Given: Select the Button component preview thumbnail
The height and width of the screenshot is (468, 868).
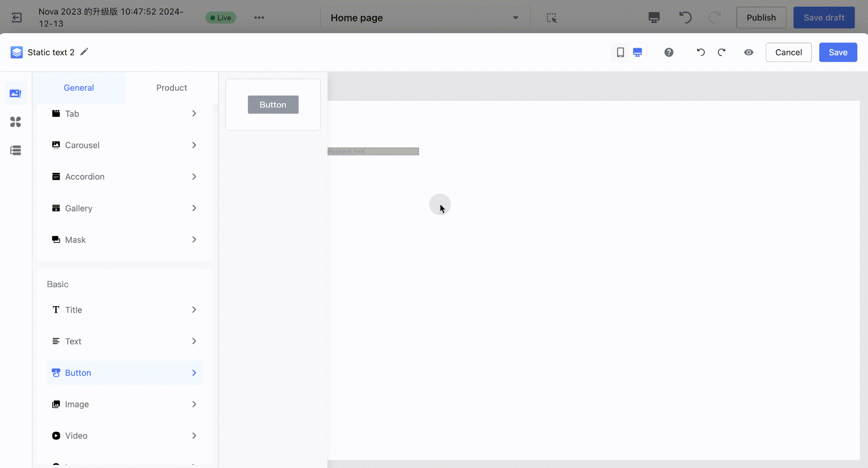Looking at the screenshot, I should pyautogui.click(x=273, y=105).
